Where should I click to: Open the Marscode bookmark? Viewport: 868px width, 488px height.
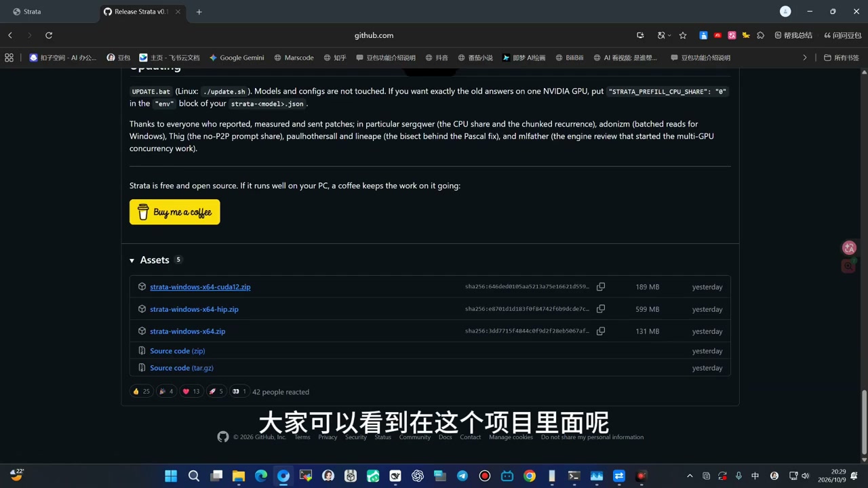[x=294, y=58]
